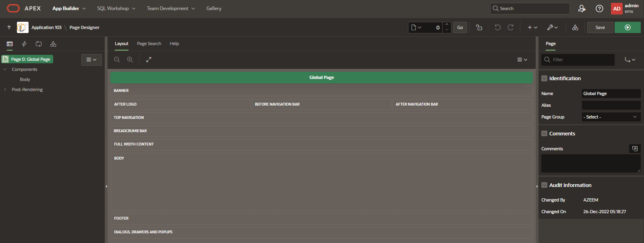Expand the layout to full view

point(149,60)
